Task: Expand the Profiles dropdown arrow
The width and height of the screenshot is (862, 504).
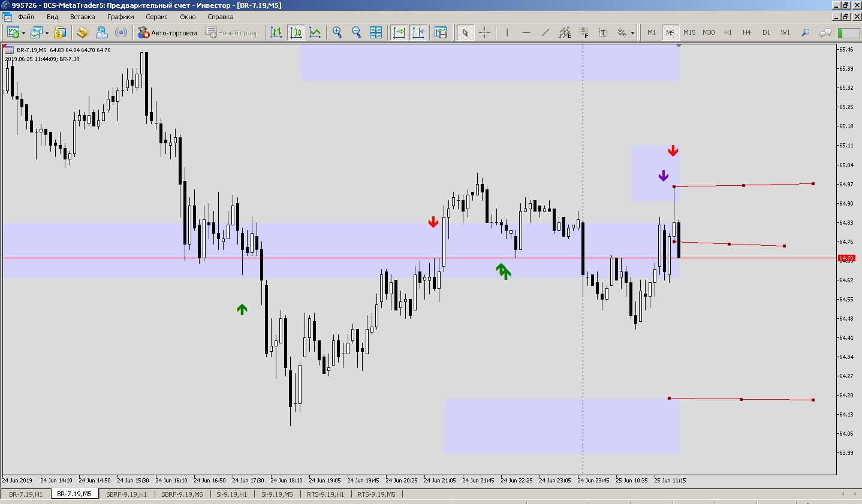Action: [47, 33]
